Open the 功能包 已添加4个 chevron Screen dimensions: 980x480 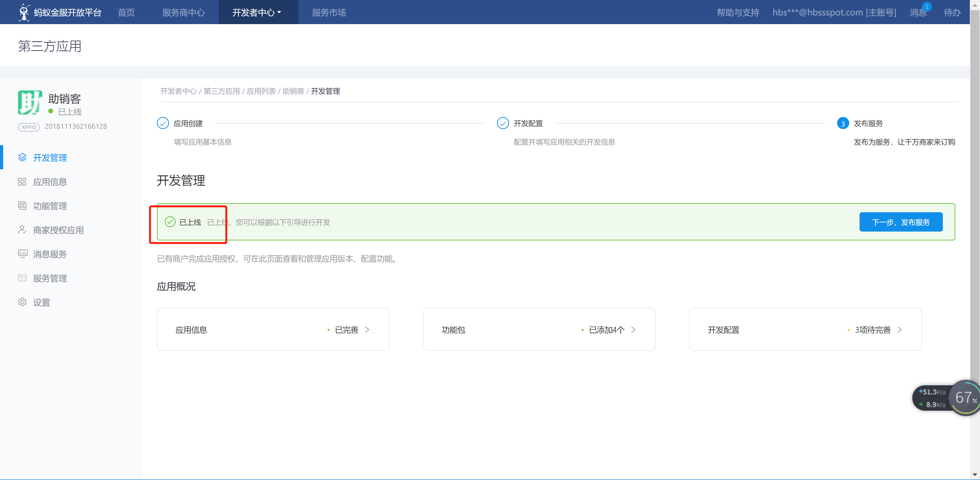[633, 329]
